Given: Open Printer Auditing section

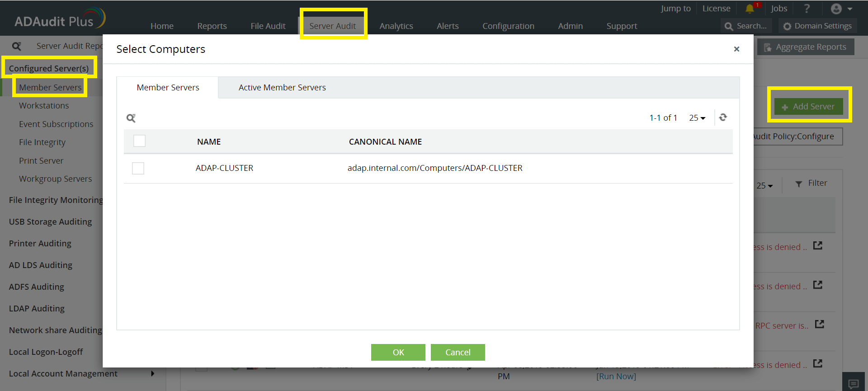Looking at the screenshot, I should [40, 243].
